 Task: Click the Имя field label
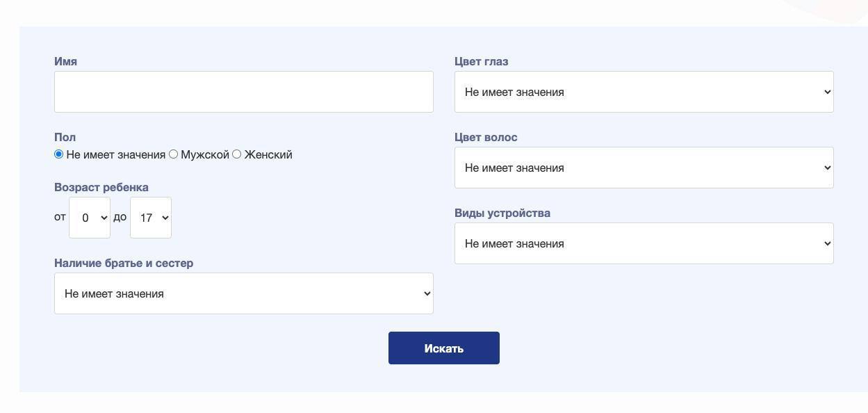[65, 61]
